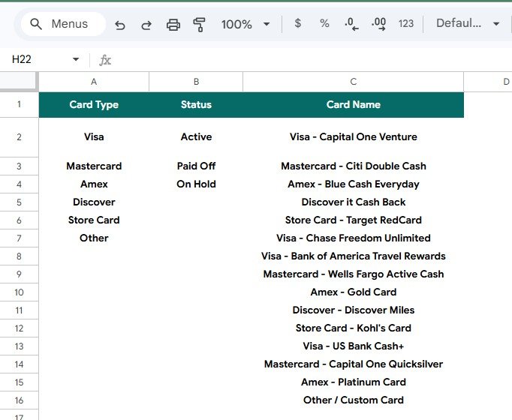Select Store Card - Kohl's Card cell

coord(354,328)
